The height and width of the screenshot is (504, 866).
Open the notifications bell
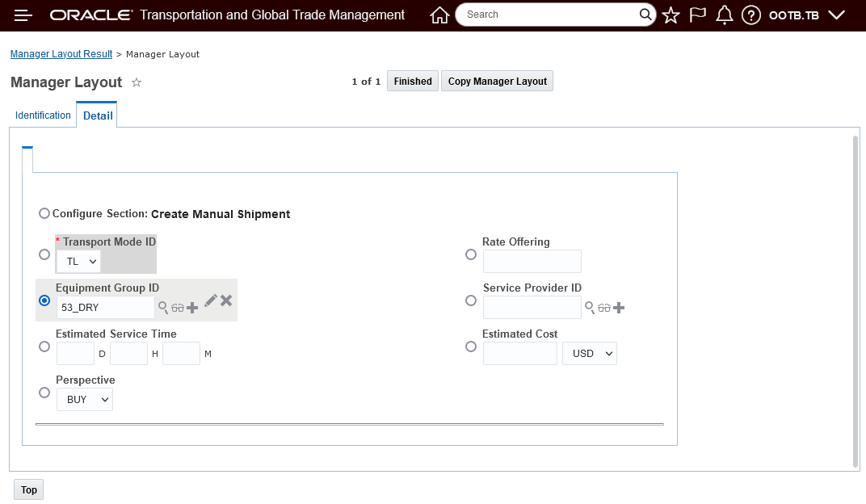pyautogui.click(x=725, y=15)
